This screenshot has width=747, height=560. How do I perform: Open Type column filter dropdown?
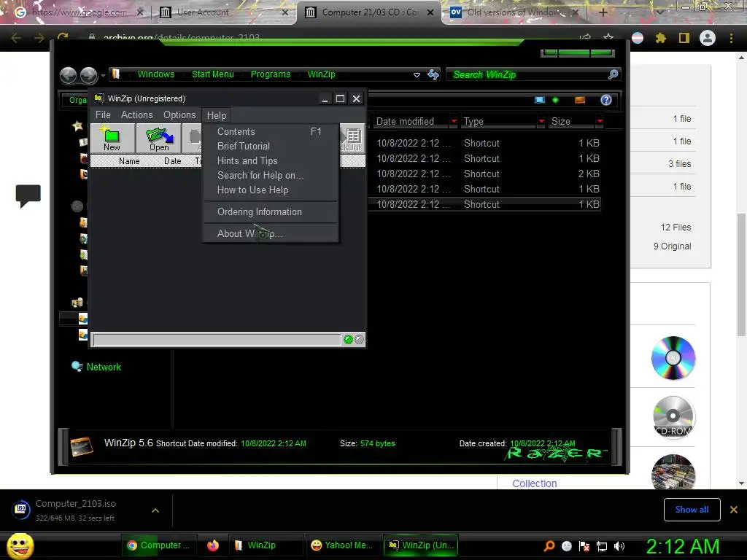pos(541,122)
